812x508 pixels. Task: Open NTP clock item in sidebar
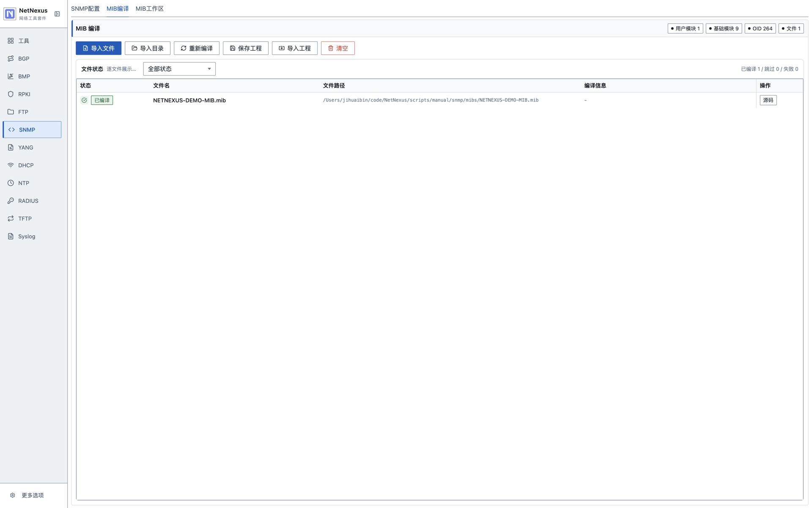32,183
